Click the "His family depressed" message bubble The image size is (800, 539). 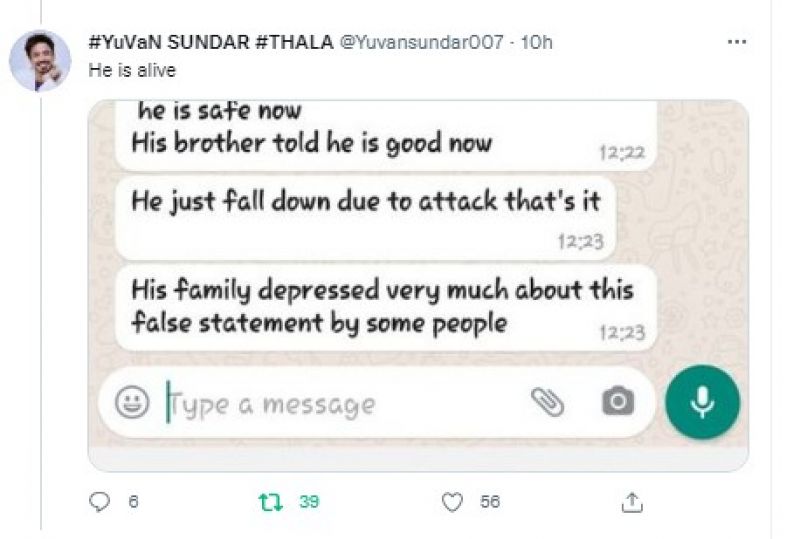[386, 308]
